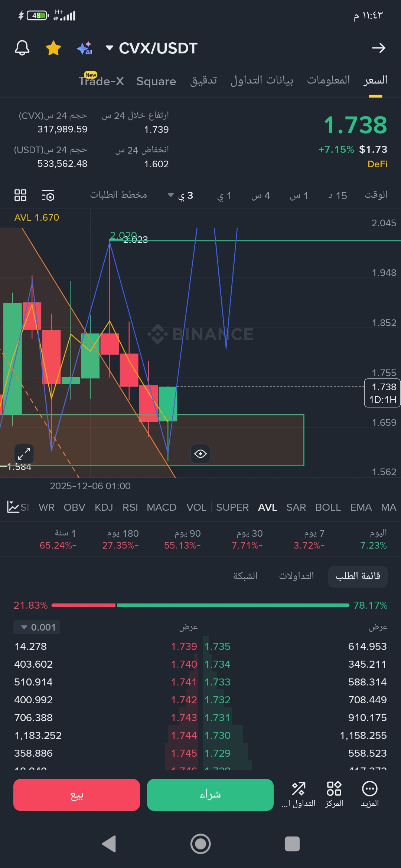Screen dimensions: 401x868
Task: Tap the 2025-12-06 01:00 time marker
Action: point(90,486)
